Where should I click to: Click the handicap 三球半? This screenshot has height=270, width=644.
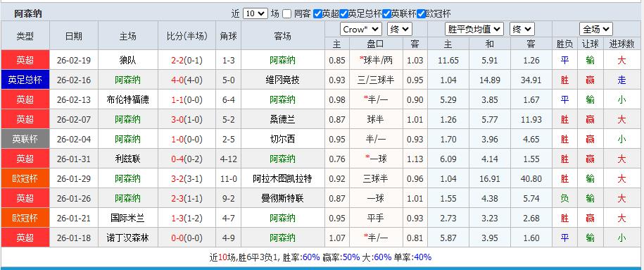click(376, 178)
